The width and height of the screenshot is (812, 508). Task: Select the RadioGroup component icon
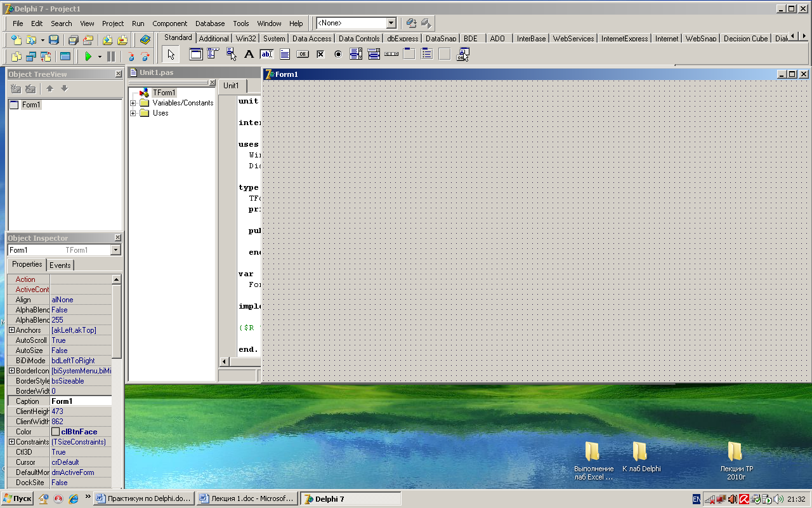point(427,55)
